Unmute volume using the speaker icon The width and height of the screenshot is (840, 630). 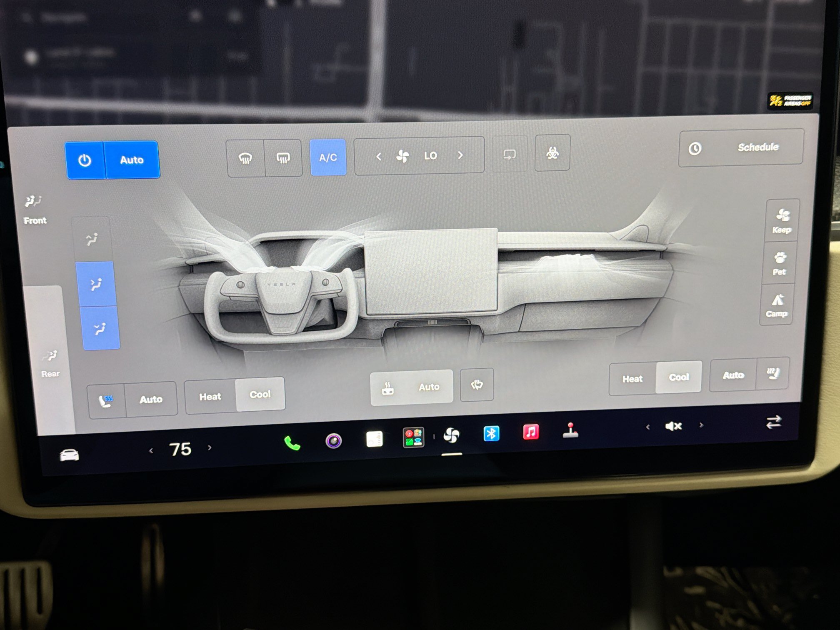(673, 426)
